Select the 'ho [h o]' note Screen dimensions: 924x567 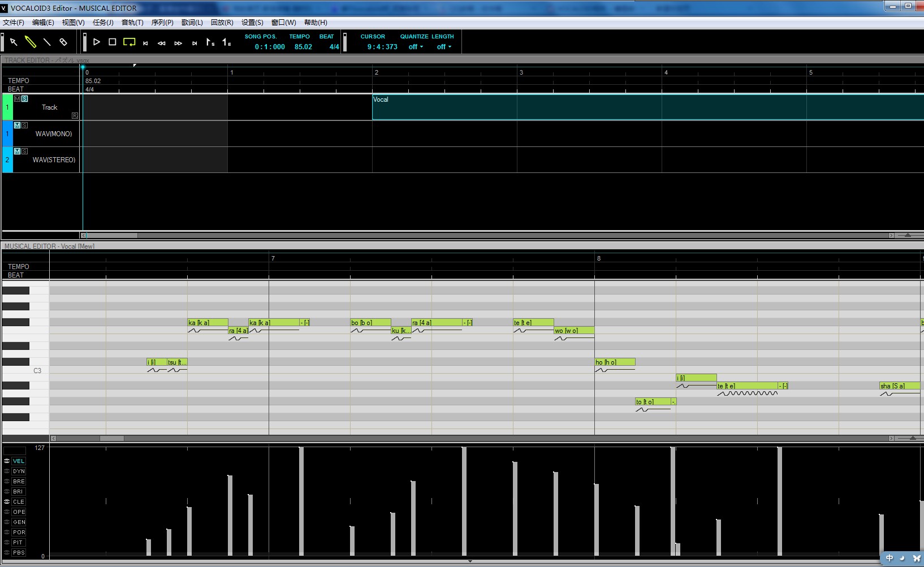pos(615,362)
